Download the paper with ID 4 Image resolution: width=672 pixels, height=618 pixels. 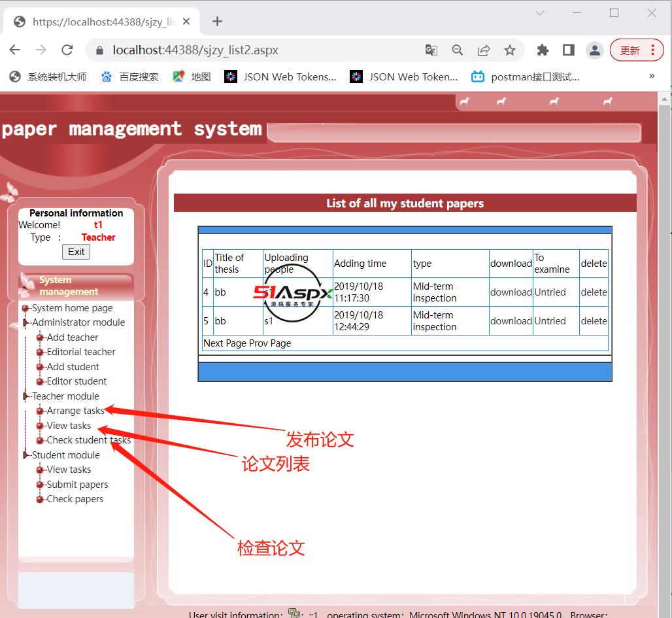pos(511,292)
